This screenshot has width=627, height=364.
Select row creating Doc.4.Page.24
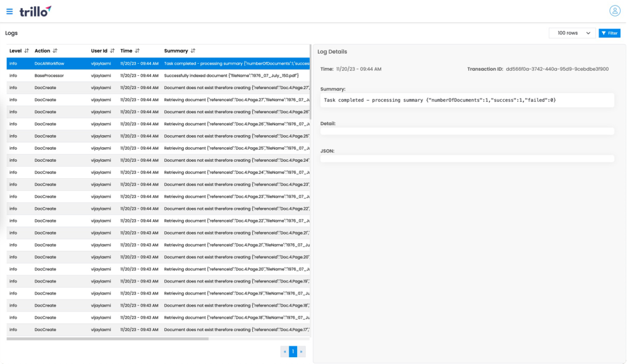158,161
